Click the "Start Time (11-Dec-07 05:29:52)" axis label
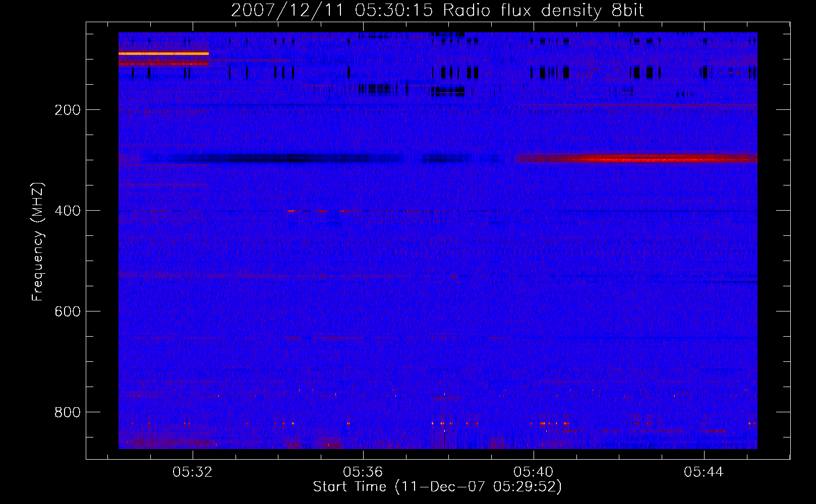The height and width of the screenshot is (504, 816). point(437,487)
